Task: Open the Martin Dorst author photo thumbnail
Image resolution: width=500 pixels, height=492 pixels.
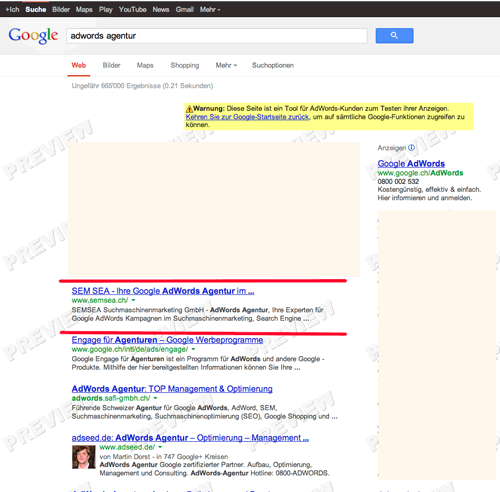Action: pyautogui.click(x=84, y=457)
